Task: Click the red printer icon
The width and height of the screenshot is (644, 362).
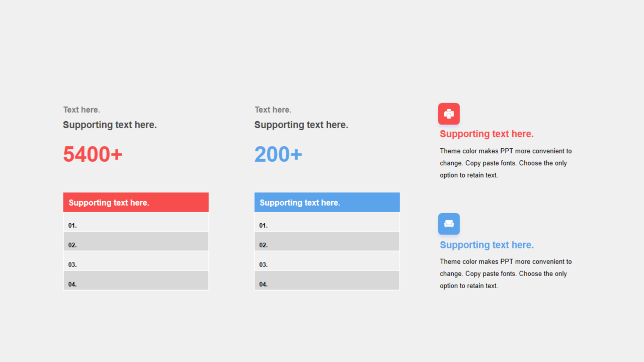Action: click(449, 114)
